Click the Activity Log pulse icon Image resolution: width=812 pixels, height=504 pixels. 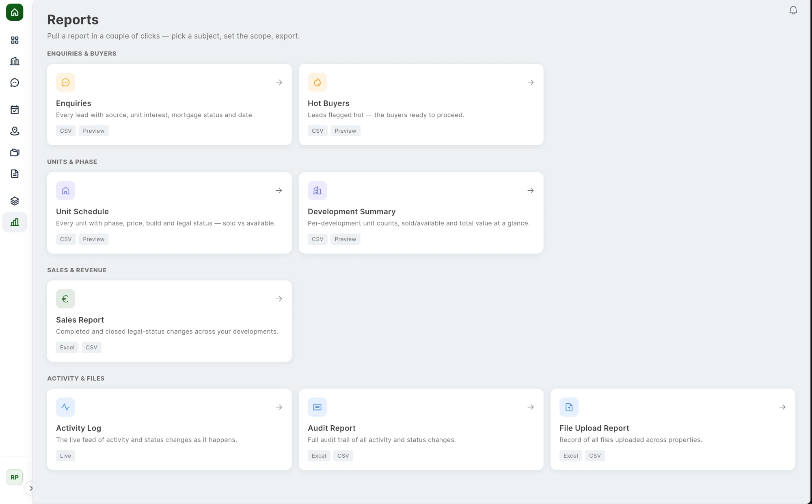coord(65,407)
